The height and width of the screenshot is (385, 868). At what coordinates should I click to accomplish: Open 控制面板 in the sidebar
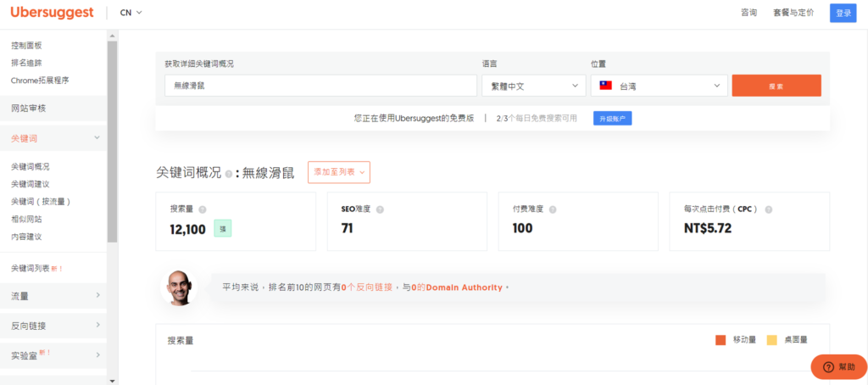point(26,46)
